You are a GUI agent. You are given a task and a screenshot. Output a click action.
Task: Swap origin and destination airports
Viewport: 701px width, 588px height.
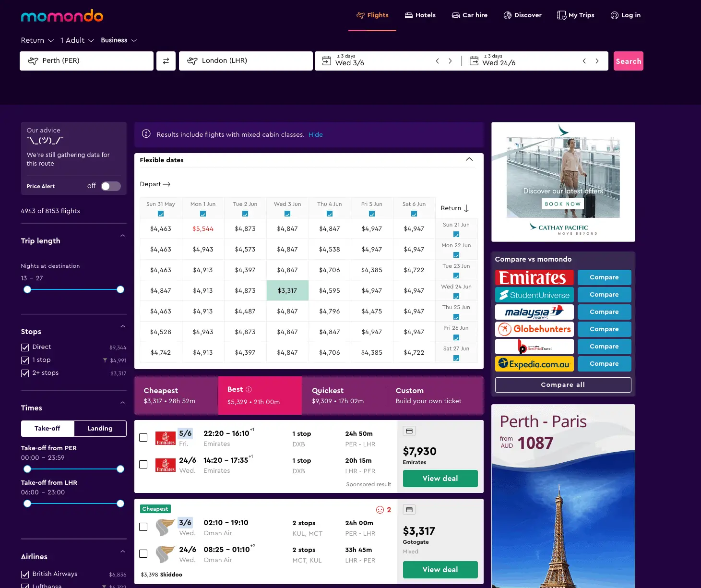pos(166,60)
